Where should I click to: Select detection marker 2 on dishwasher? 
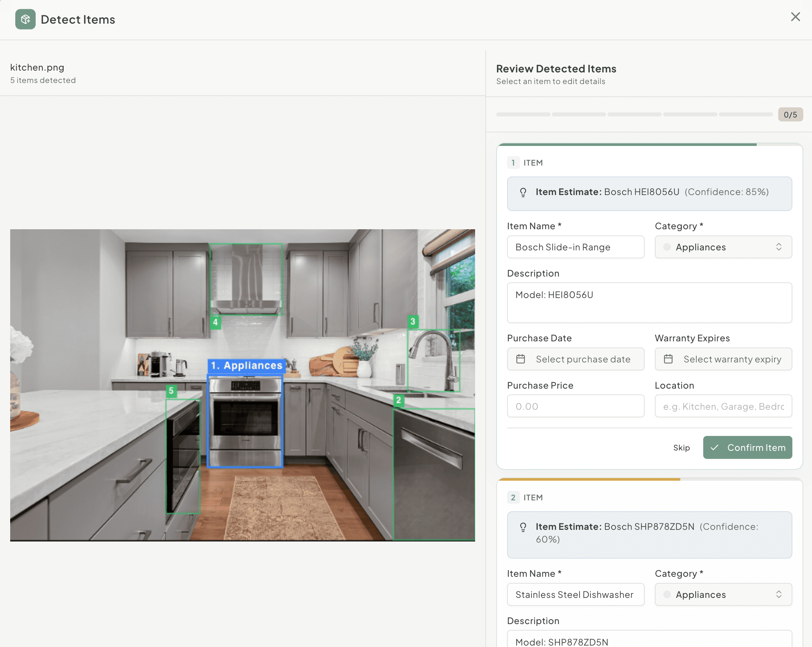[398, 400]
